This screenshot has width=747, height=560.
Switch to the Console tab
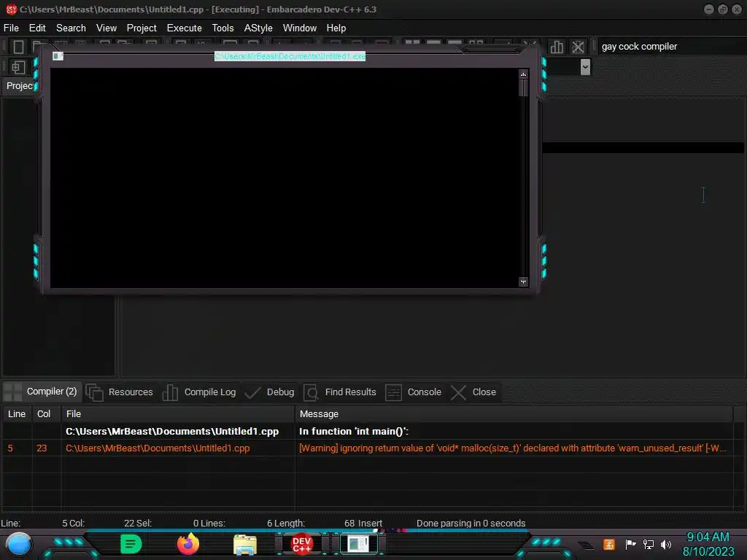[414, 392]
